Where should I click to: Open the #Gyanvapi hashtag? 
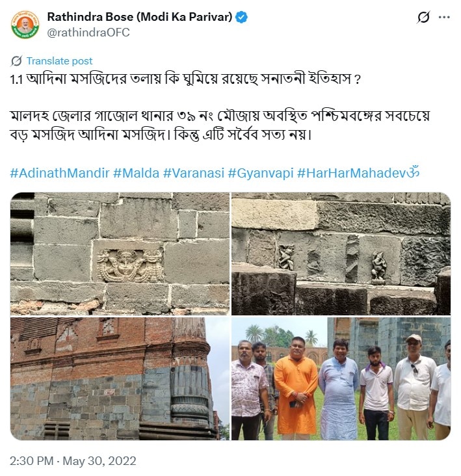click(261, 173)
